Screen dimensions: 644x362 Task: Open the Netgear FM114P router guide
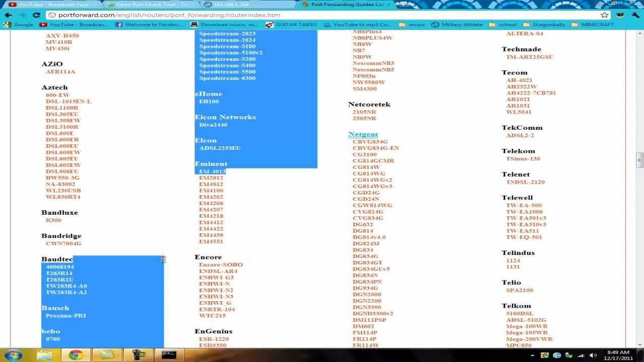(x=365, y=333)
